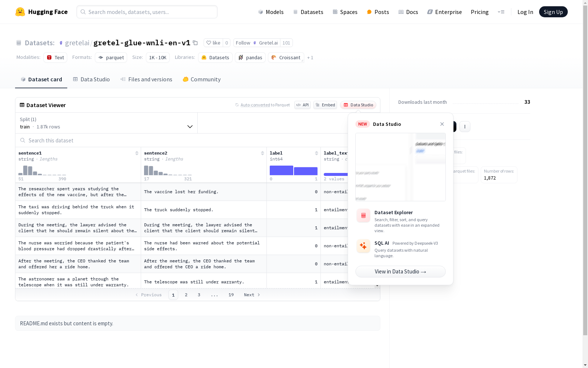The image size is (588, 368).
Task: Open the Datasets nav item
Action: [308, 12]
